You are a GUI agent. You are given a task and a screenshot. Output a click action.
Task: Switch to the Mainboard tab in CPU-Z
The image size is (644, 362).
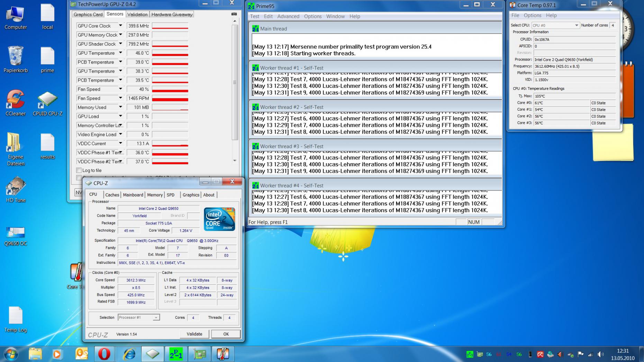pos(133,195)
